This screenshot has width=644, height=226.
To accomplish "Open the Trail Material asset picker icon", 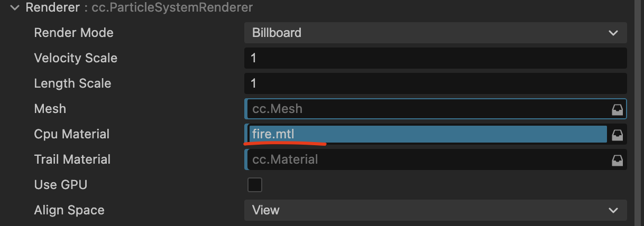I will coord(617,160).
